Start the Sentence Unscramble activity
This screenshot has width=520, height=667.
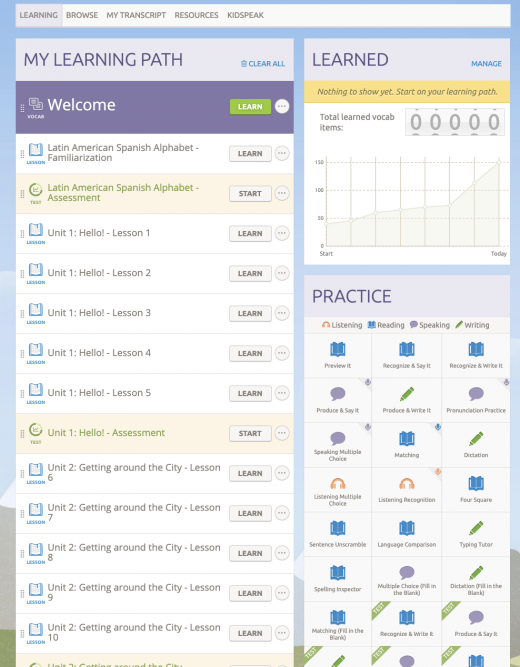[x=338, y=534]
